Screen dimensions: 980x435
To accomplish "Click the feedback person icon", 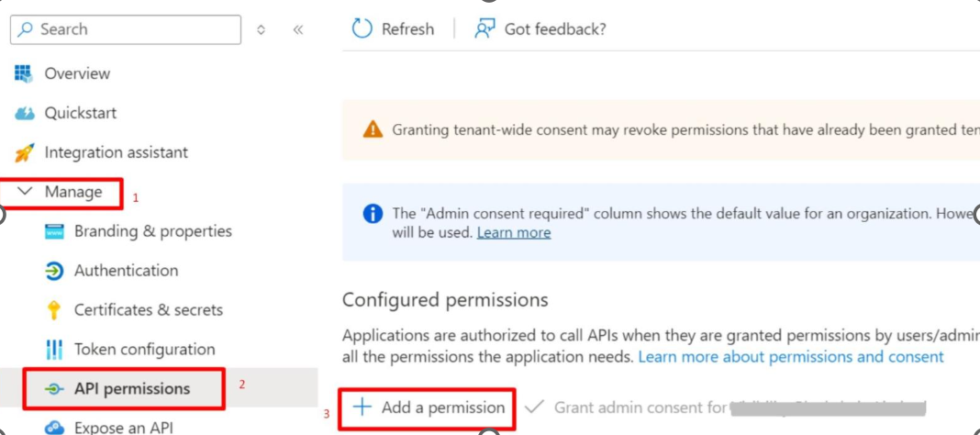I will point(484,28).
